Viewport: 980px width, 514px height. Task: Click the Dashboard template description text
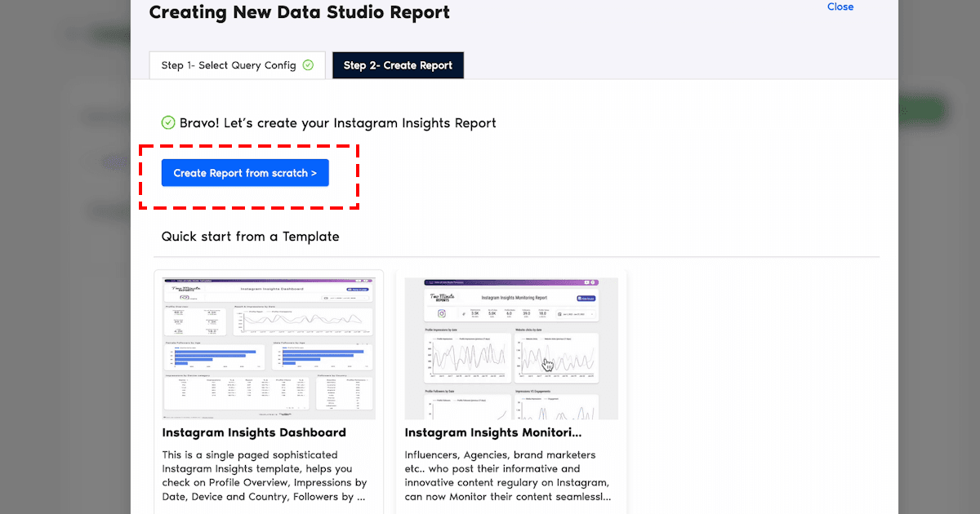pyautogui.click(x=265, y=475)
